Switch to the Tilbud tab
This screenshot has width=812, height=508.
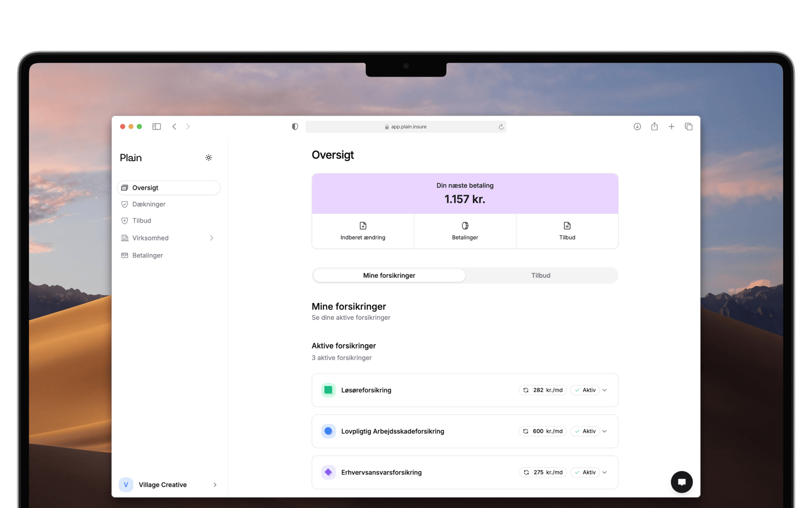click(541, 275)
